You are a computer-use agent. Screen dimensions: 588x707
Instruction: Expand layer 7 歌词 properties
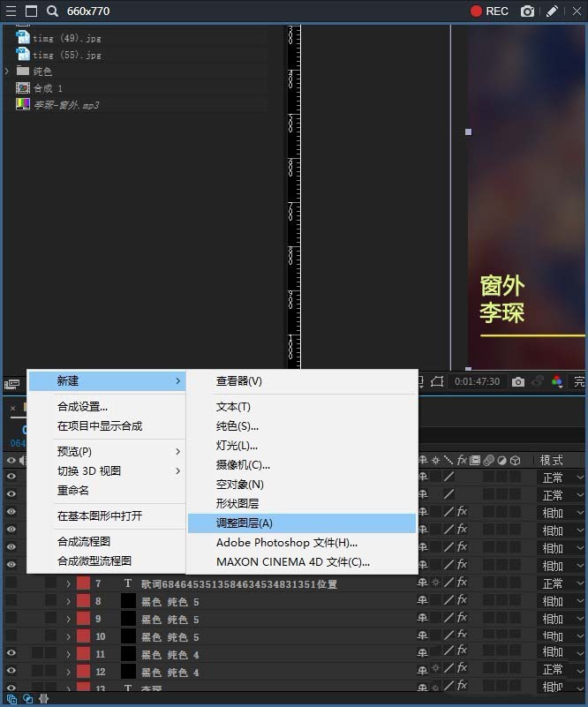[68, 583]
